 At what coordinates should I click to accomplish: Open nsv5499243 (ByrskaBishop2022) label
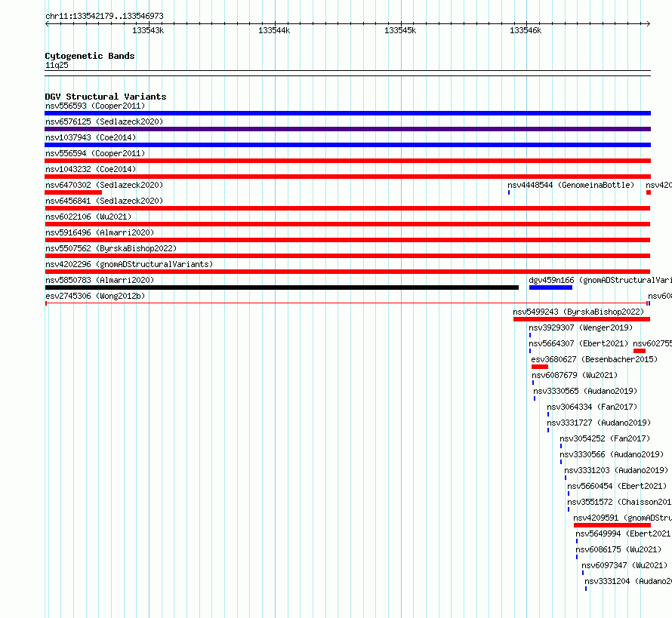[x=578, y=312]
